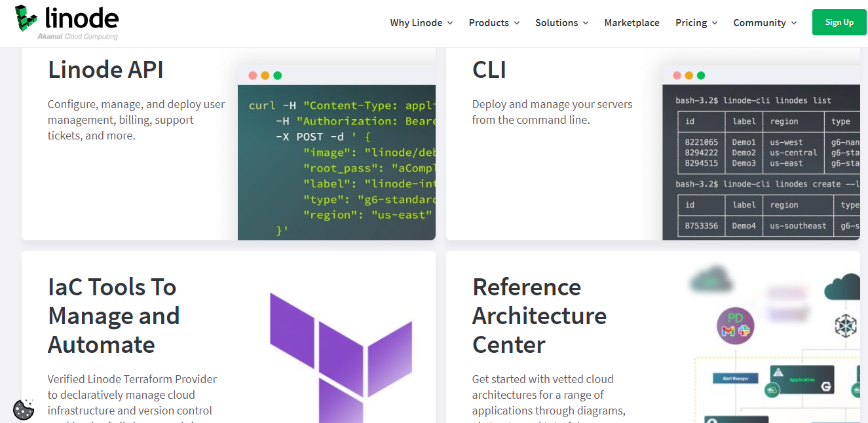Open IaC Tools To Manage and Automate heading
Screen dimensions: 868x423
click(x=113, y=316)
